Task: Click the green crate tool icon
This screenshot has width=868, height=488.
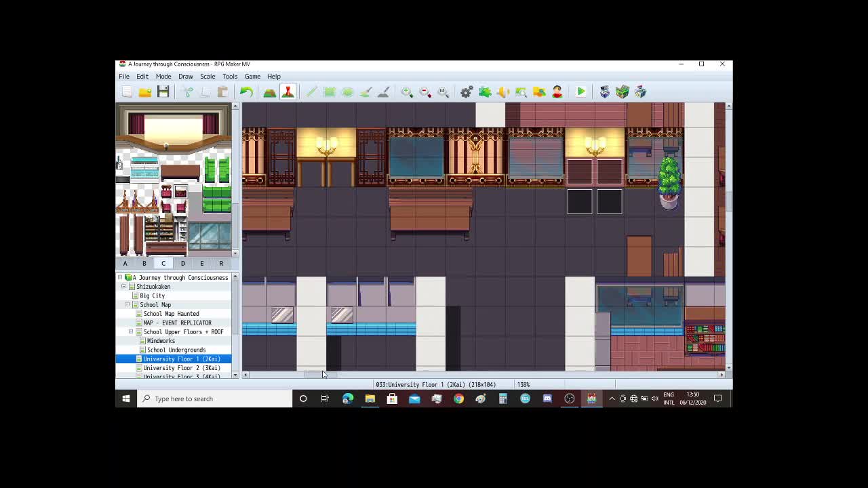Action: tap(623, 91)
